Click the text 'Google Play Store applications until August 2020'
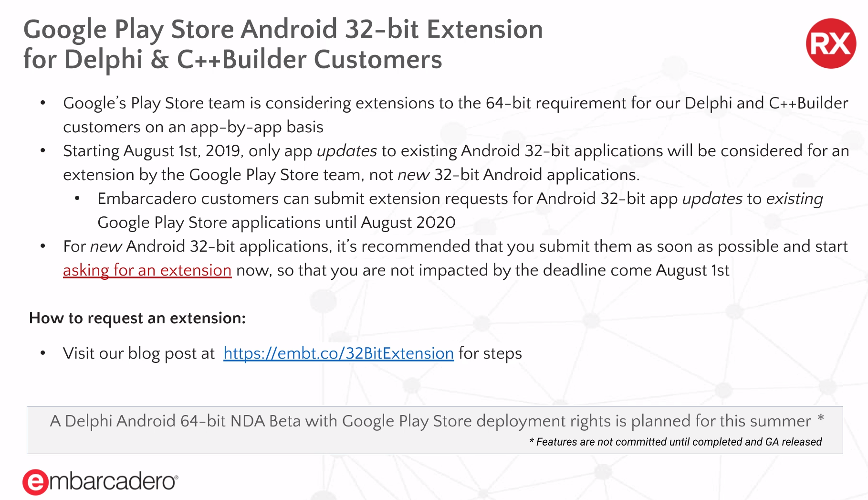The image size is (868, 500). pyautogui.click(x=276, y=223)
